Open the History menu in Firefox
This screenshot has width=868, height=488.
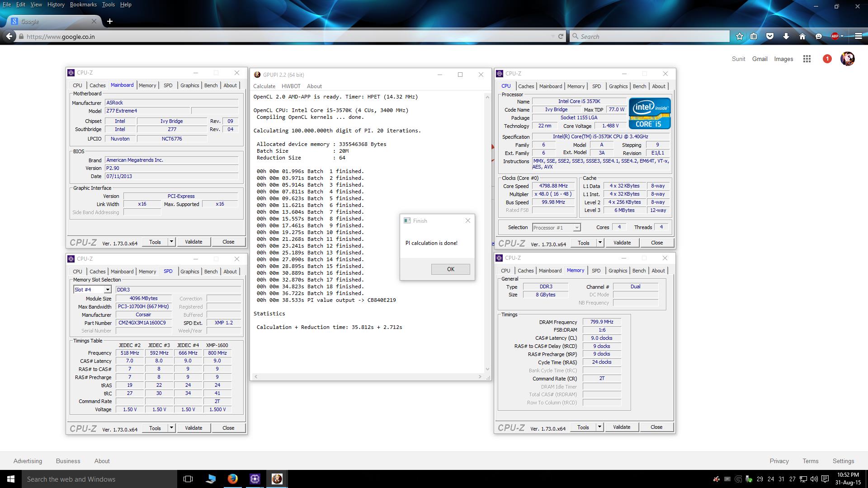pos(56,5)
